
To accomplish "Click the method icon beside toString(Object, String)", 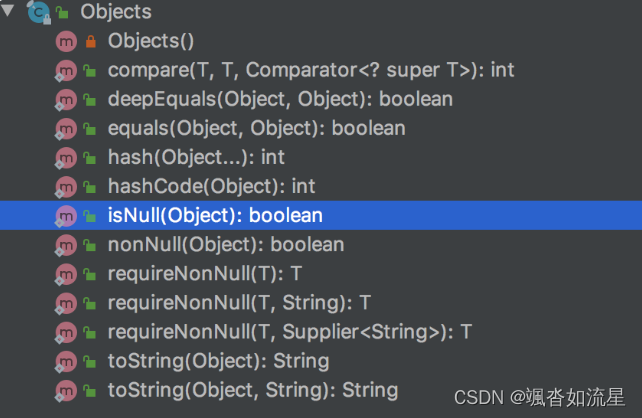I will (x=66, y=390).
